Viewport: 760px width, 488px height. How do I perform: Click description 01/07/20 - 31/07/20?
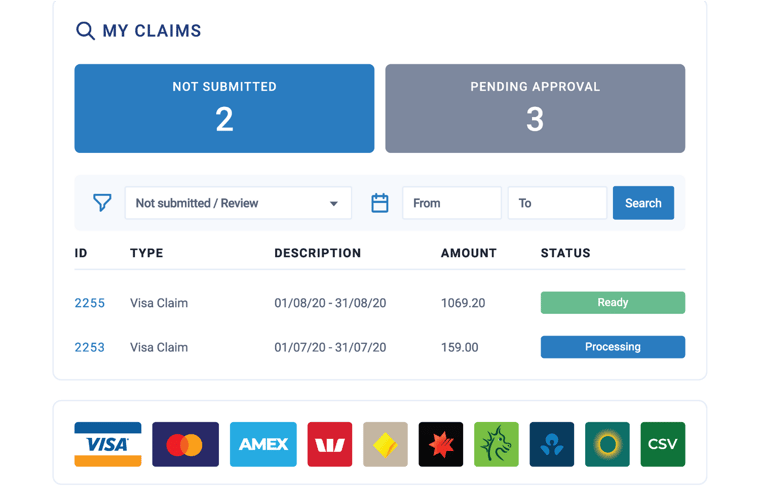click(x=330, y=347)
